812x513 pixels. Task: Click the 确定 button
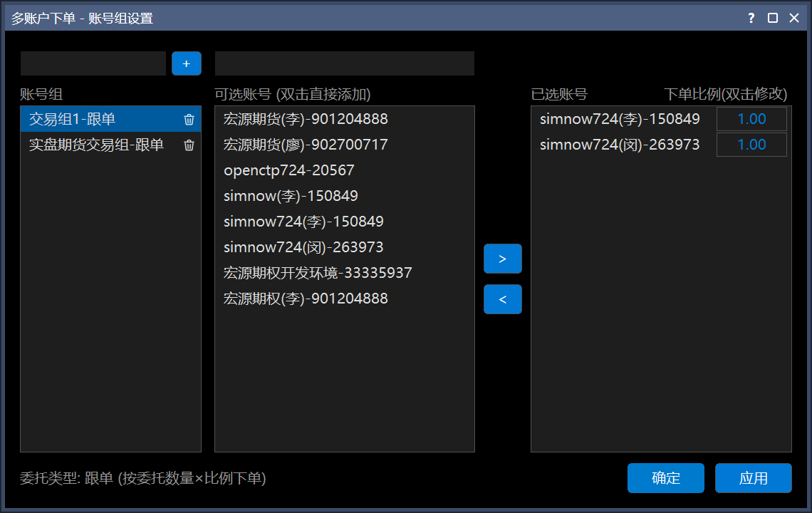(x=665, y=478)
